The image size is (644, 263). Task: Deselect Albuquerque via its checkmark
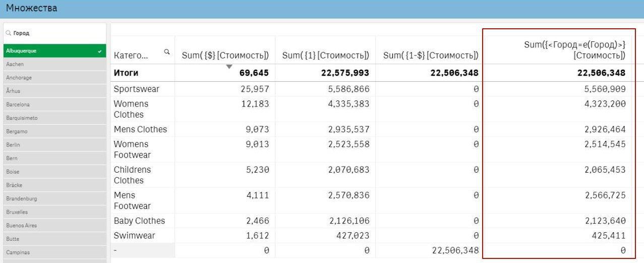pyautogui.click(x=100, y=51)
